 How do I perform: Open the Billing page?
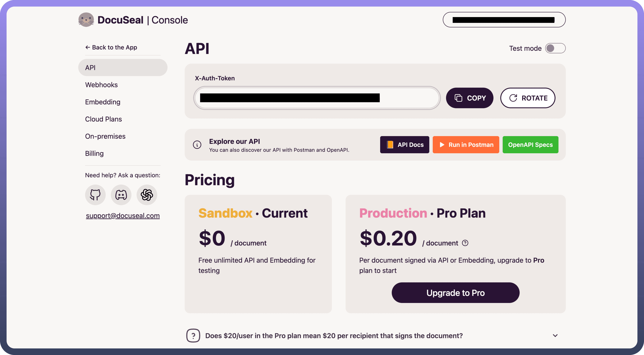94,153
